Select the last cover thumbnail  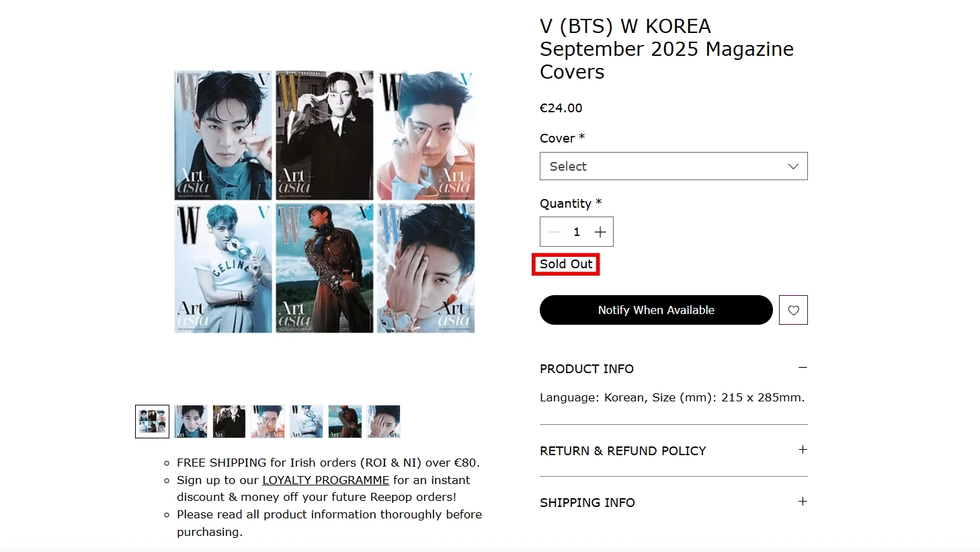pos(384,422)
